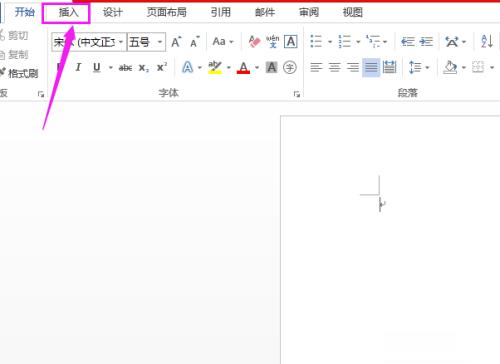The width and height of the screenshot is (500, 364).
Task: Click the bullets list icon
Action: coord(316,42)
